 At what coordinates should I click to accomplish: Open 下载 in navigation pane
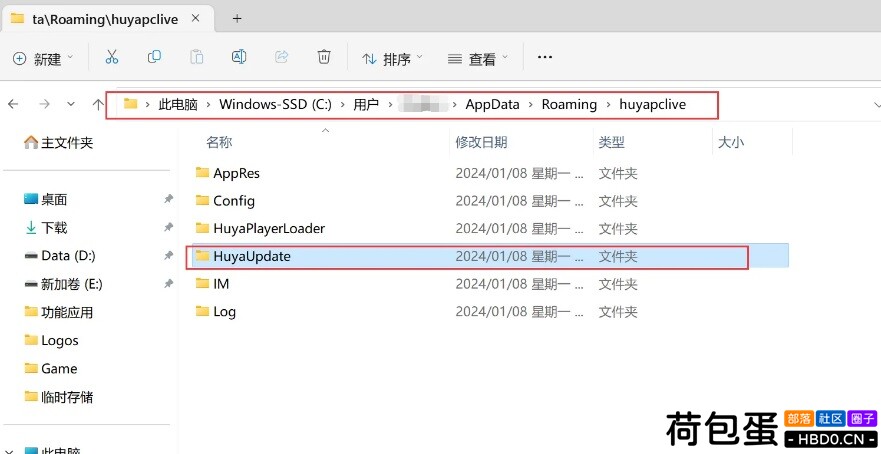tap(46, 227)
